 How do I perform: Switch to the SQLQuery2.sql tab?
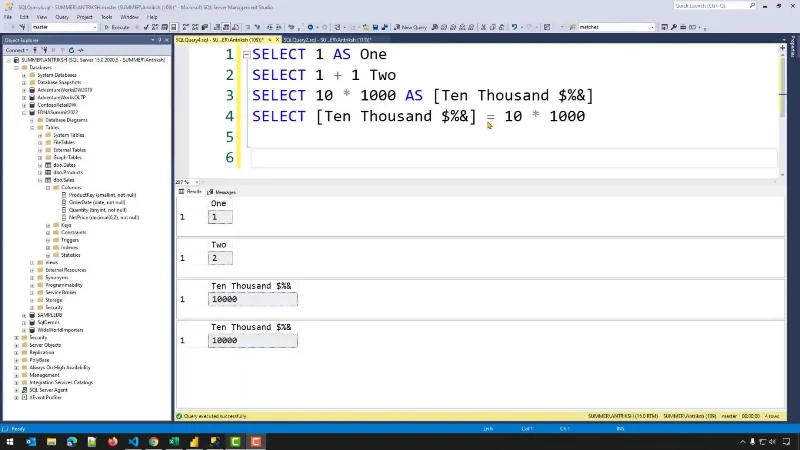[x=328, y=39]
